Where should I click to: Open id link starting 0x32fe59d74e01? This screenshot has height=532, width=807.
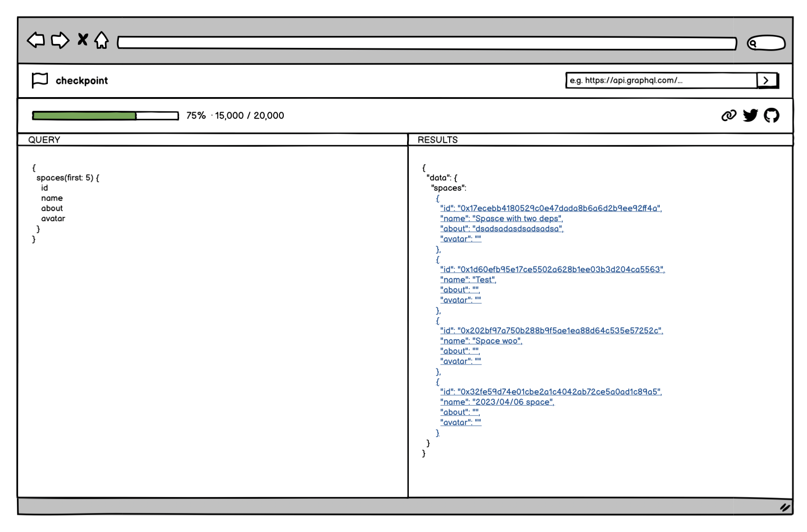551,392
